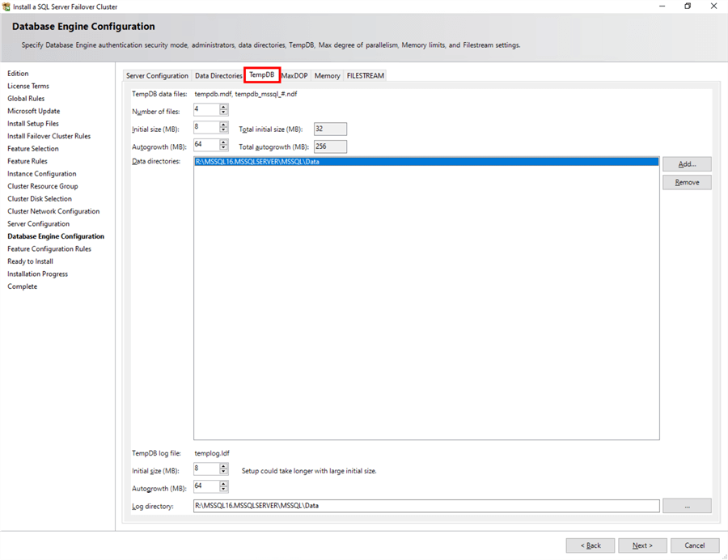Viewport: 728px width, 560px height.
Task: Click Cluster Network Configuration step
Action: coord(53,211)
